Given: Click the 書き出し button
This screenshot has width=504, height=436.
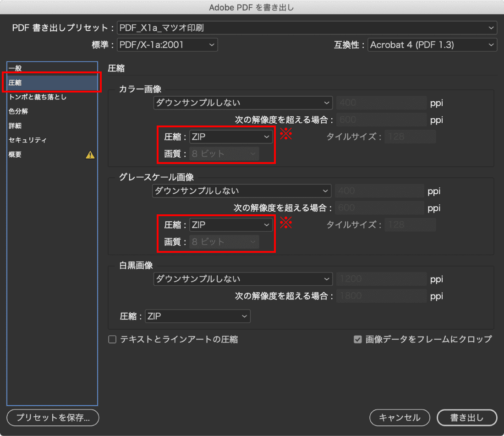Looking at the screenshot, I should tap(467, 418).
